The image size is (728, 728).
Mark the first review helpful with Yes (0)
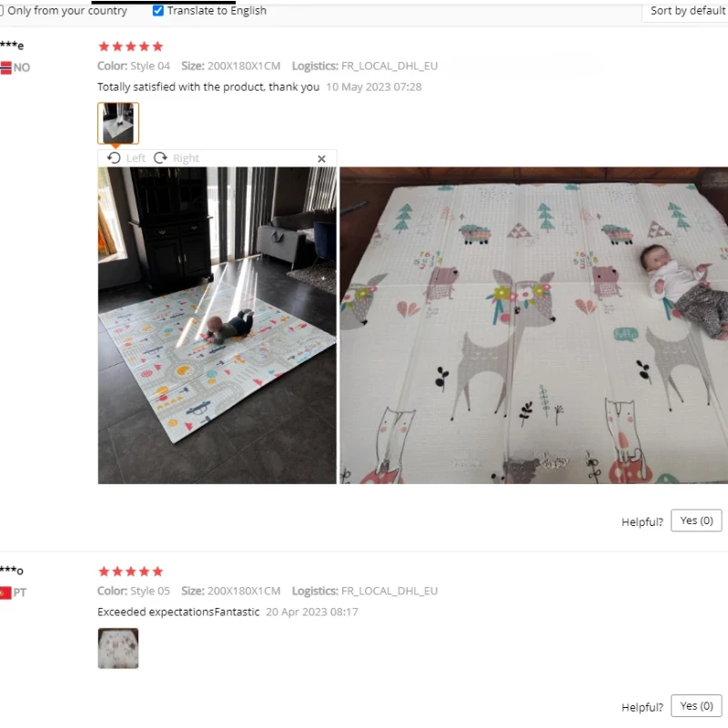click(696, 521)
